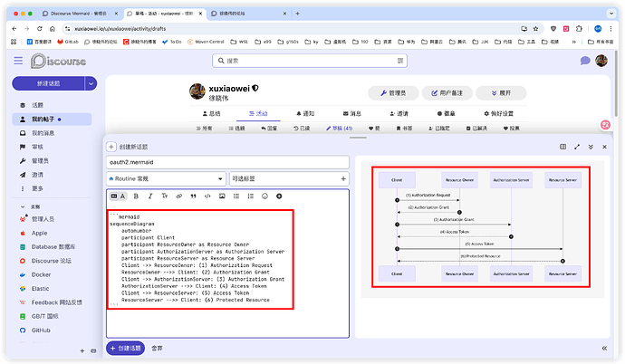Open the Routine 常规 category dropdown

[x=167, y=178]
